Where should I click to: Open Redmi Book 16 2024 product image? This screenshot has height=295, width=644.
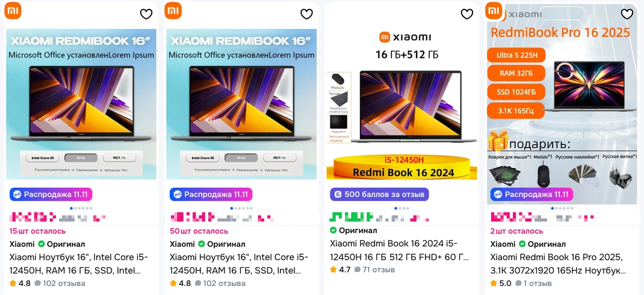(401, 104)
